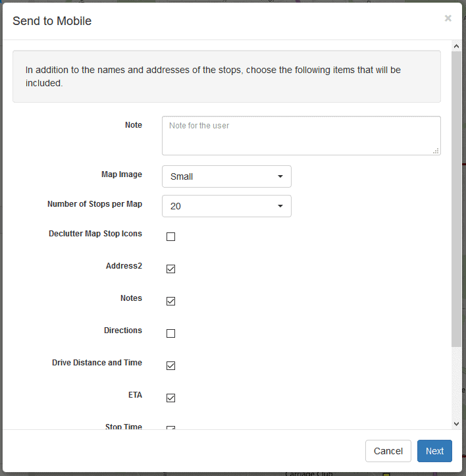The image size is (466, 476).
Task: Close the Send to Mobile dialog
Action: pos(448,18)
